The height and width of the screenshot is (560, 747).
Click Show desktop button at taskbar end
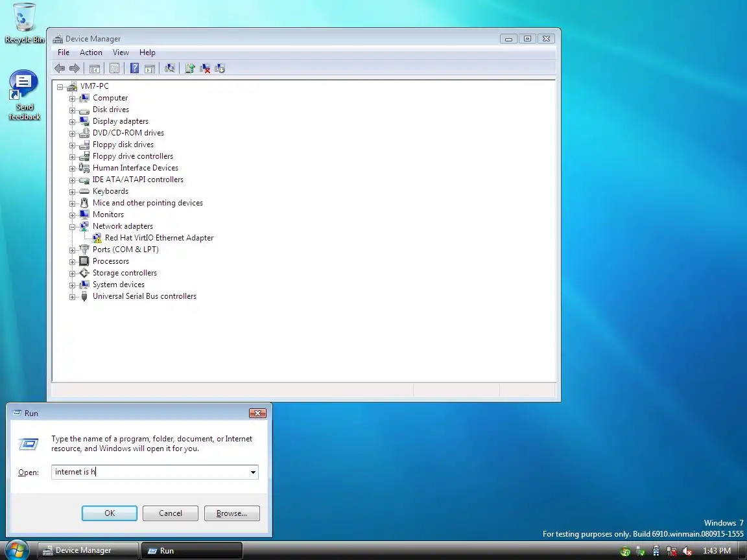click(x=742, y=550)
